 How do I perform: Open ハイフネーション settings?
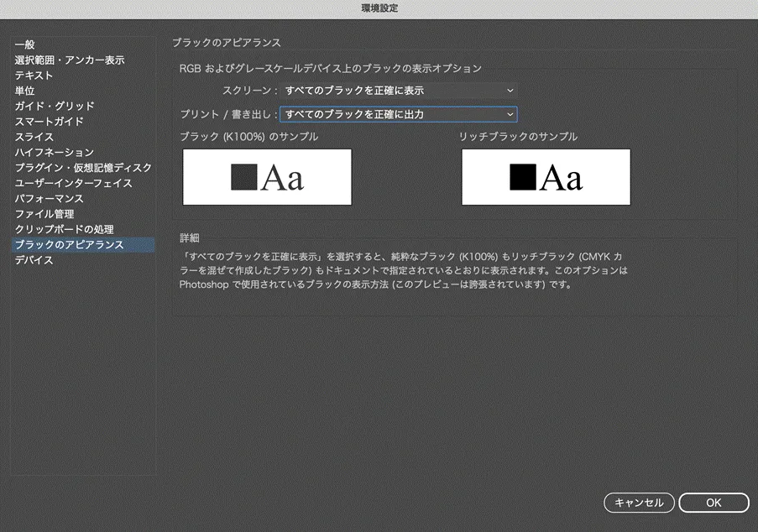pyautogui.click(x=55, y=153)
